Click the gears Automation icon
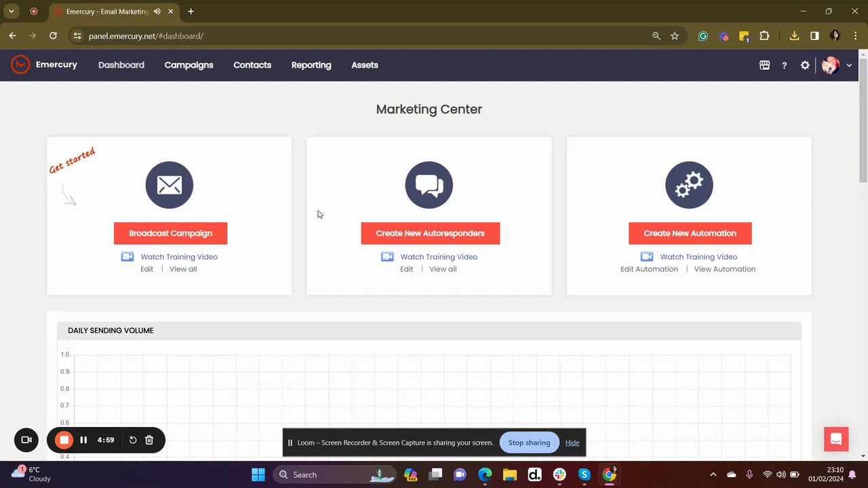868x488 pixels. click(x=689, y=185)
